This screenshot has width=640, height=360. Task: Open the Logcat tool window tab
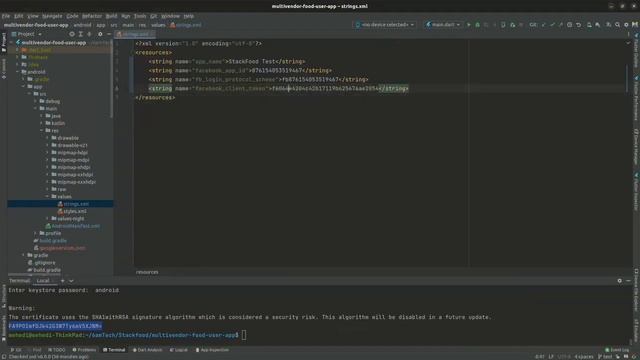[x=179, y=350]
